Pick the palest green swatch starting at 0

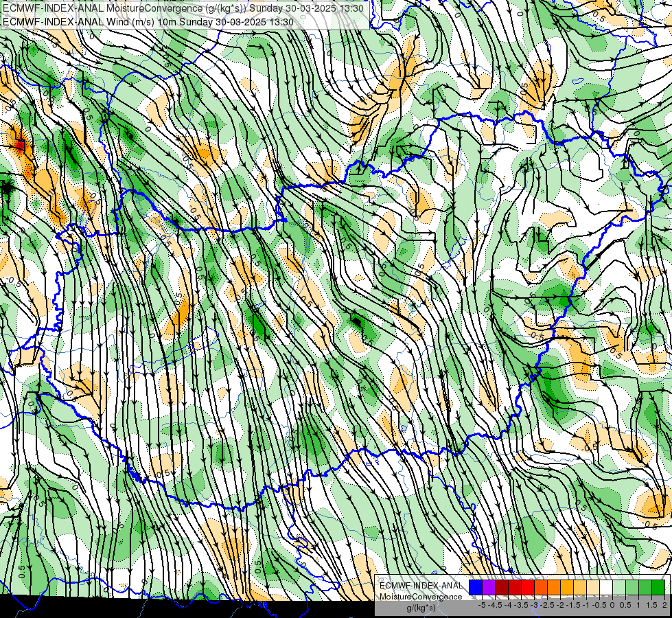point(619,588)
